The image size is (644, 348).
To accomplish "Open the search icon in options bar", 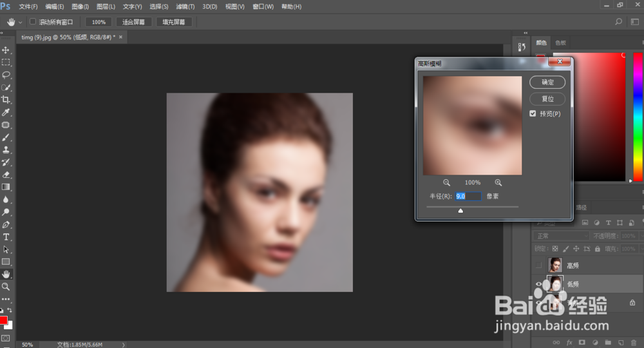I will click(x=618, y=22).
